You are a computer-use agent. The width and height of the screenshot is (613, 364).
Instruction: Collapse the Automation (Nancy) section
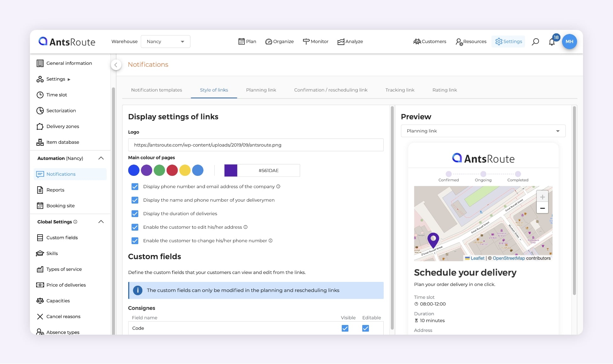(x=101, y=158)
